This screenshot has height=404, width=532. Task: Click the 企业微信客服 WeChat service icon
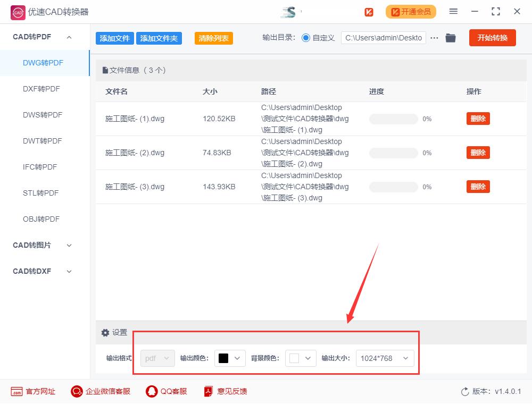pos(77,391)
